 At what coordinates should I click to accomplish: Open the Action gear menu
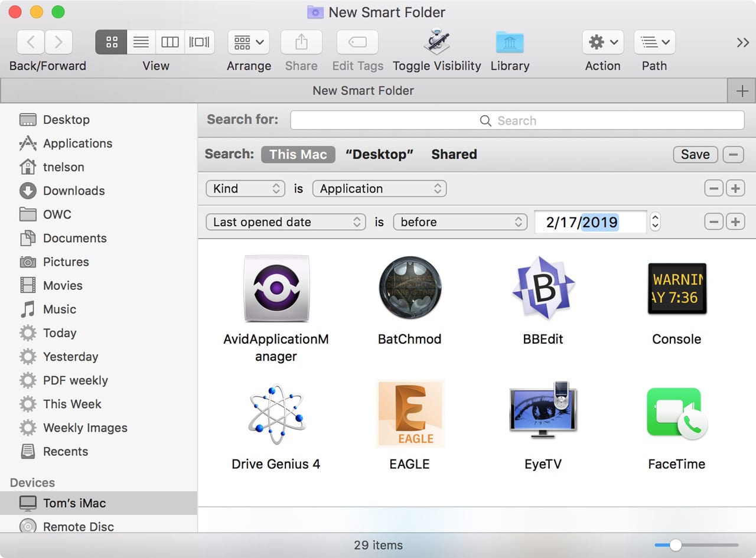tap(603, 43)
